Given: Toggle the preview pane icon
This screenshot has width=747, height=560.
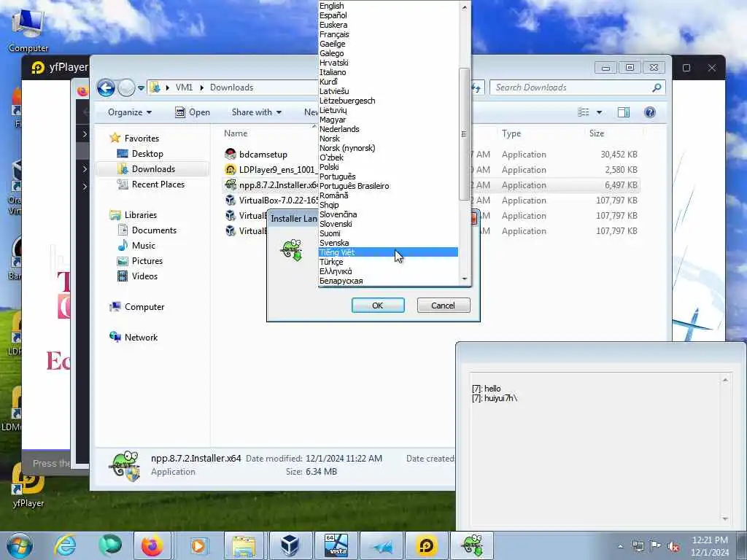Looking at the screenshot, I should [x=624, y=112].
